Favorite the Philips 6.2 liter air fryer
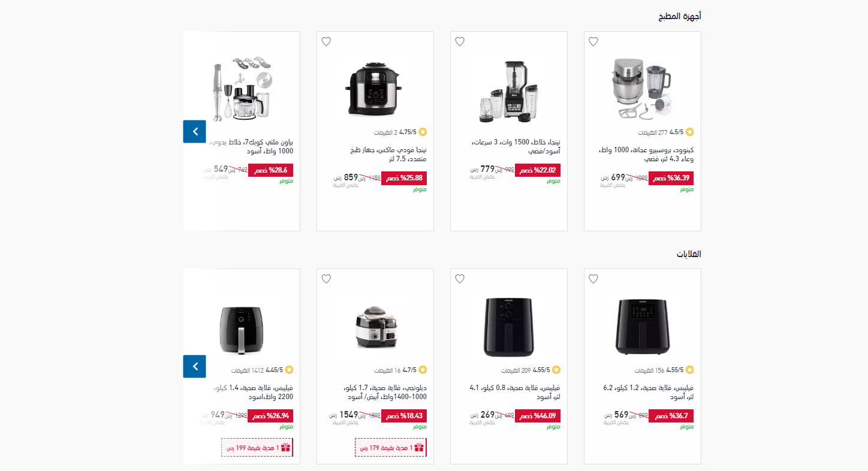The width and height of the screenshot is (868, 471). pyautogui.click(x=593, y=279)
